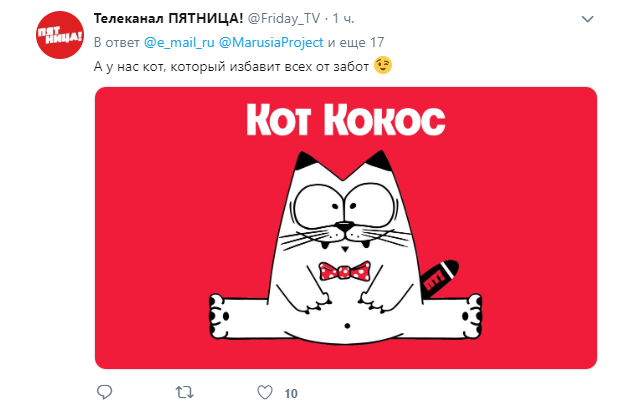Click the cat's striped black tail
635x410 pixels.
[439, 278]
